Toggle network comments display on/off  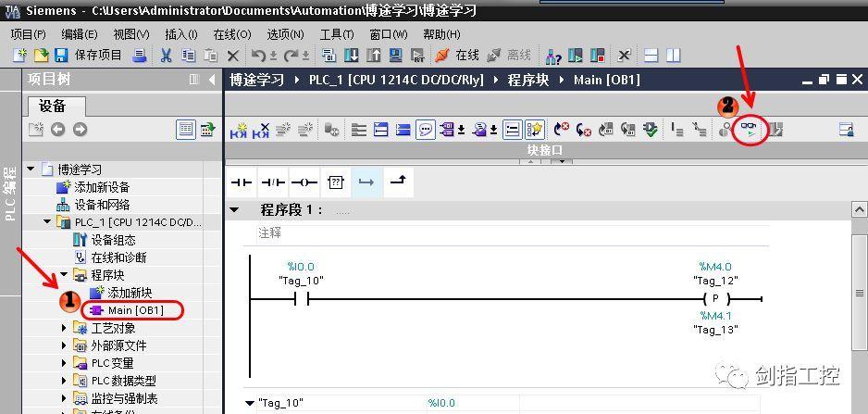pos(425,131)
